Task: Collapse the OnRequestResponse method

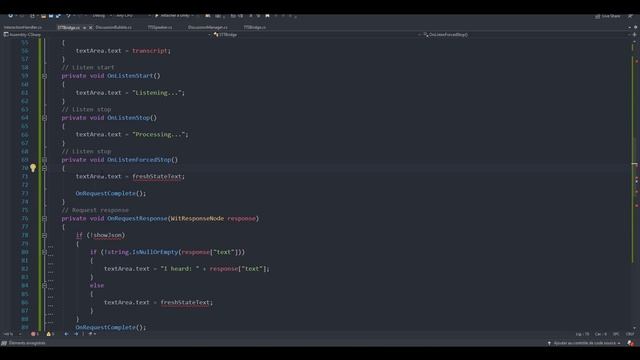Action: [x=44, y=218]
